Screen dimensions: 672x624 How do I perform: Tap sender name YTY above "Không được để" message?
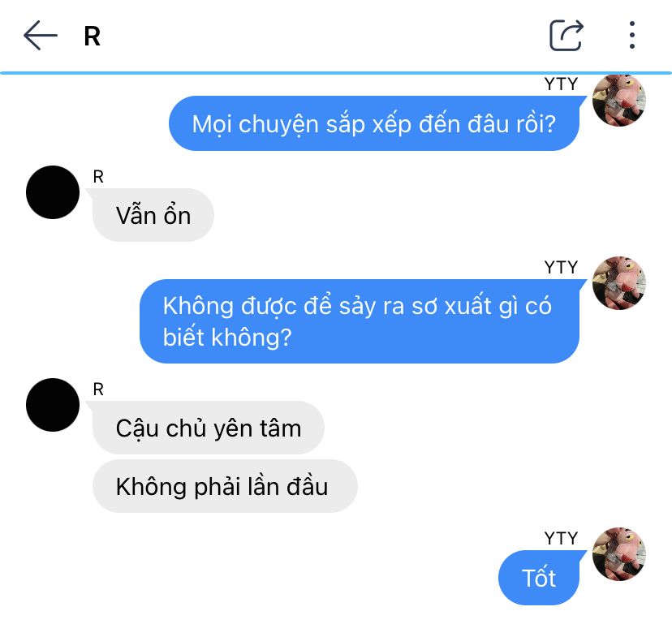(561, 268)
